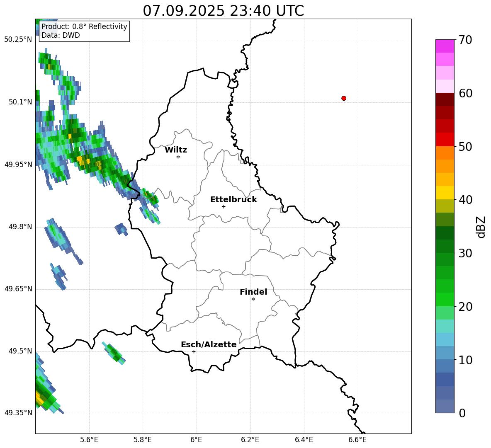Click the 6.2°E longitude label
This screenshot has width=491, height=448.
[250, 440]
